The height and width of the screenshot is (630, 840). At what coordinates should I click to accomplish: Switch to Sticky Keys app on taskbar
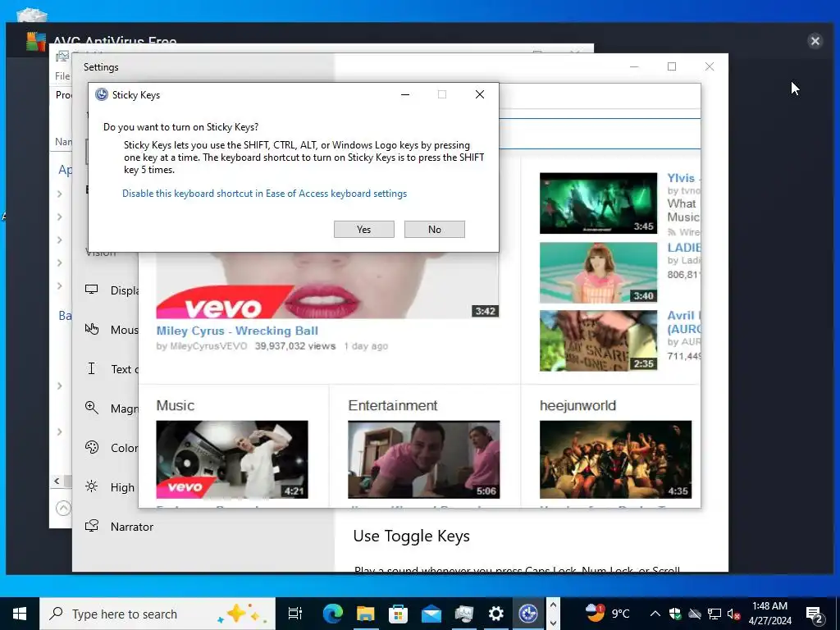tap(528, 614)
